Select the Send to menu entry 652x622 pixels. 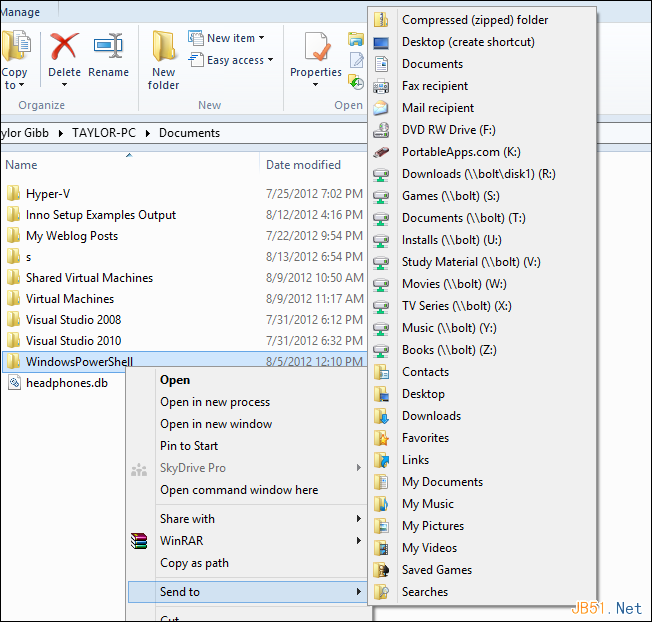click(x=247, y=592)
